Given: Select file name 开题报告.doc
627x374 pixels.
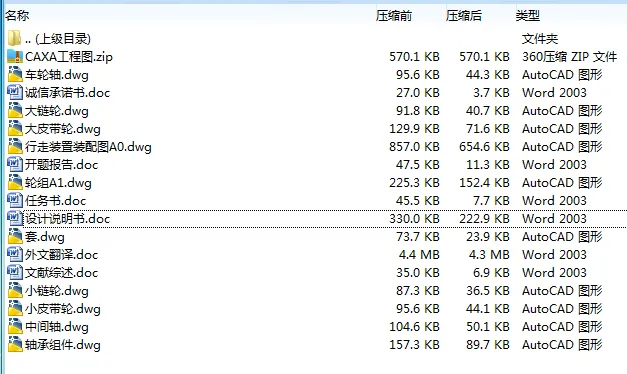Looking at the screenshot, I should coord(61,165).
